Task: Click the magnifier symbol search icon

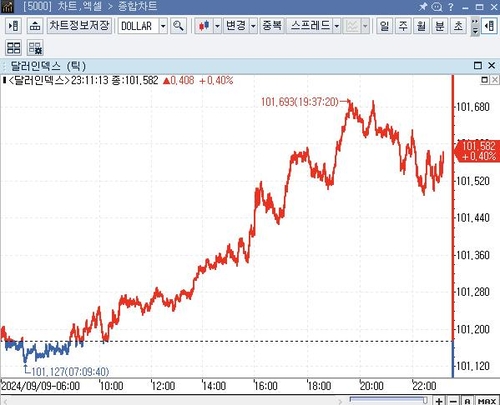Action: [x=178, y=26]
